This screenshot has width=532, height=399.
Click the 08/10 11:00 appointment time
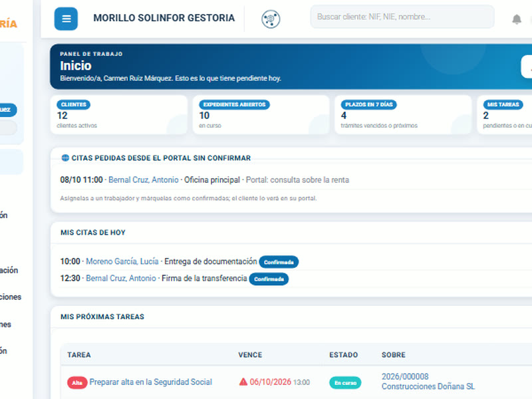(x=81, y=180)
